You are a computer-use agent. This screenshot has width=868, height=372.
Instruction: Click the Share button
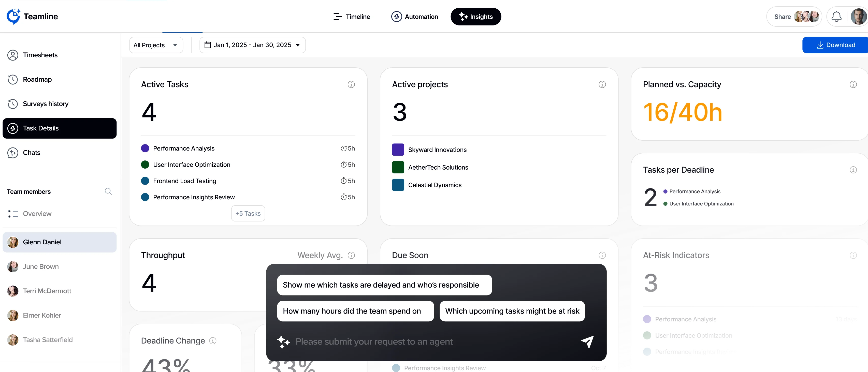tap(782, 17)
